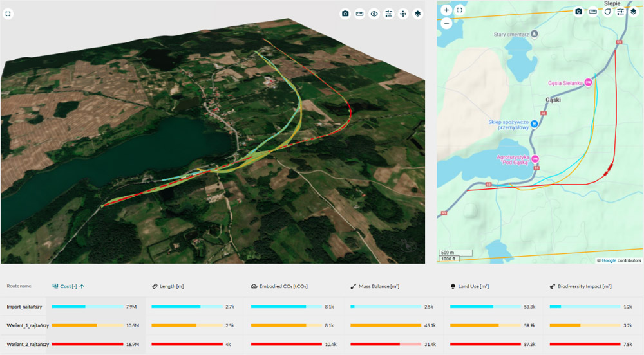Select the ruler tool in 3D view
The height and width of the screenshot is (355, 644).
359,14
